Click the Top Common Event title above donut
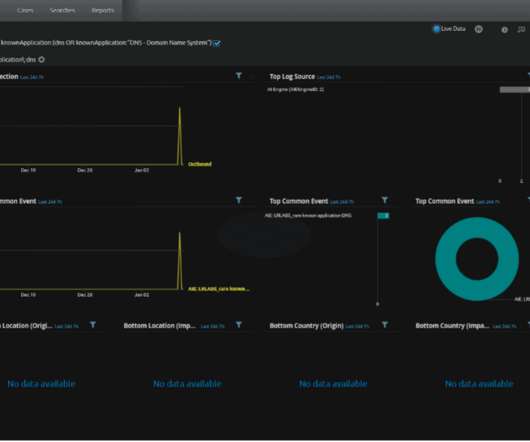The width and height of the screenshot is (530, 442). (x=445, y=201)
